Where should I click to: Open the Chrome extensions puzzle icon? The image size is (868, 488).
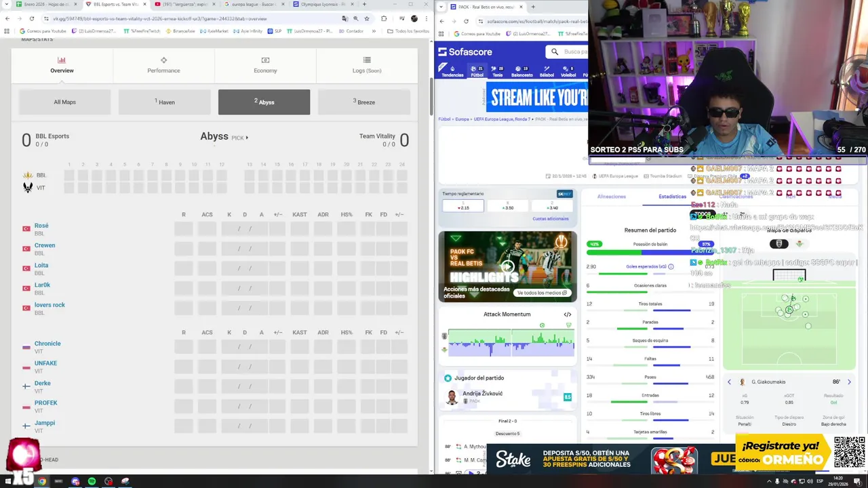pos(384,19)
